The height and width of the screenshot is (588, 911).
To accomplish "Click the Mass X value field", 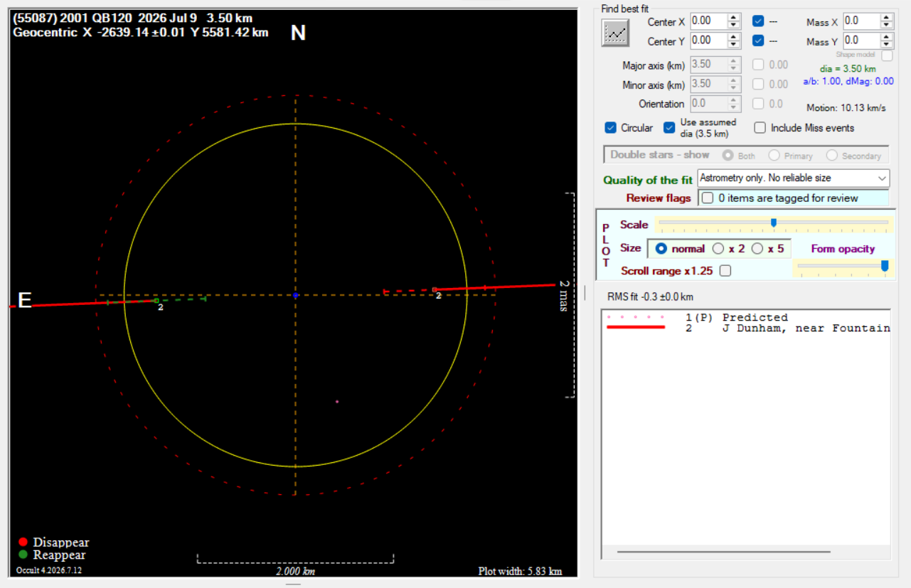I will pyautogui.click(x=861, y=21).
